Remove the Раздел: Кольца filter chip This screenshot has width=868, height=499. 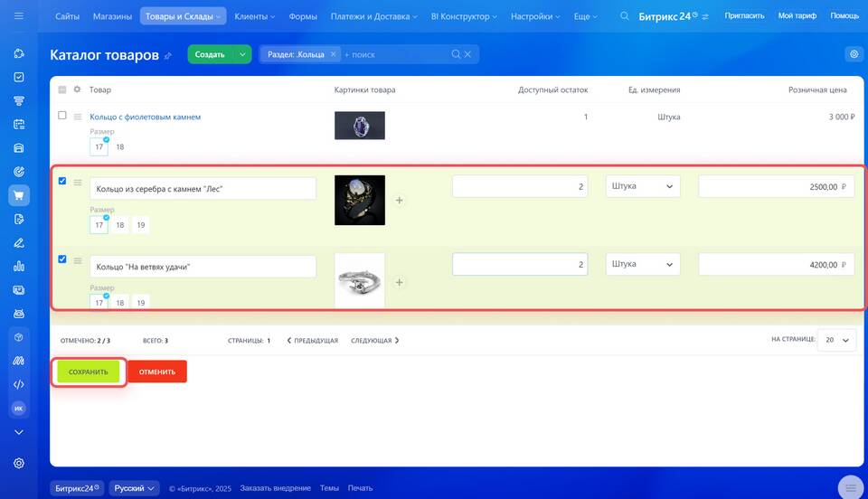click(333, 54)
